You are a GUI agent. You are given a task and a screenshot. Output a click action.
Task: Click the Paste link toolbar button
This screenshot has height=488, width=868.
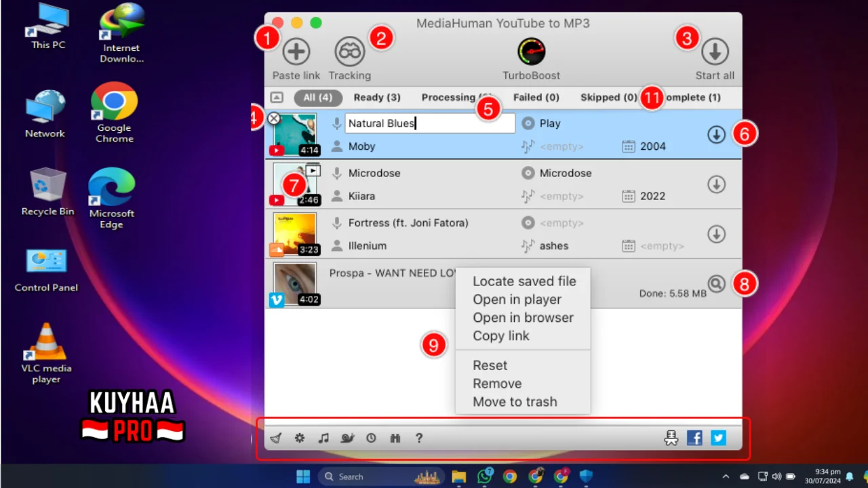tap(296, 60)
